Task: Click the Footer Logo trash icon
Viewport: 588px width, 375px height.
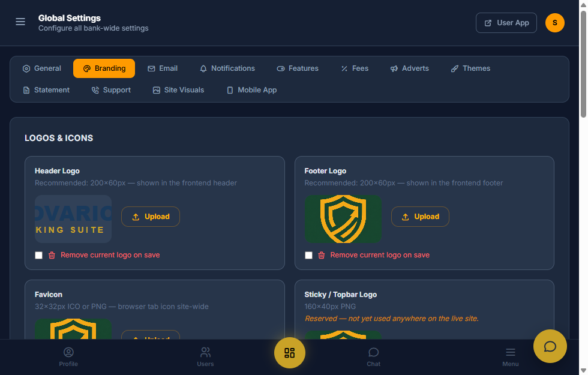Action: 322,256
